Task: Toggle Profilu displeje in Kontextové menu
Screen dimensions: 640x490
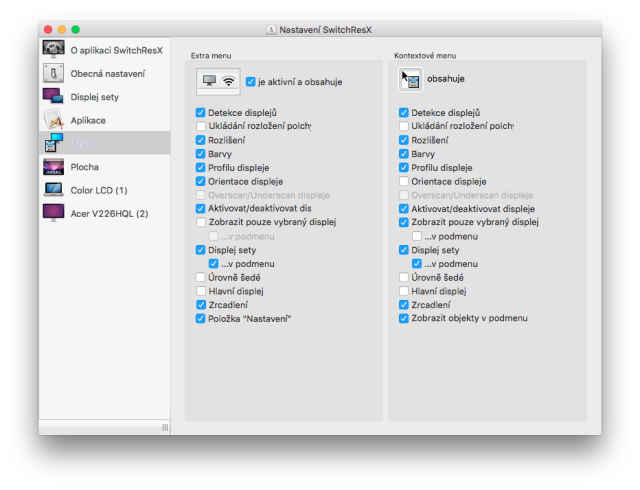Action: pos(404,167)
